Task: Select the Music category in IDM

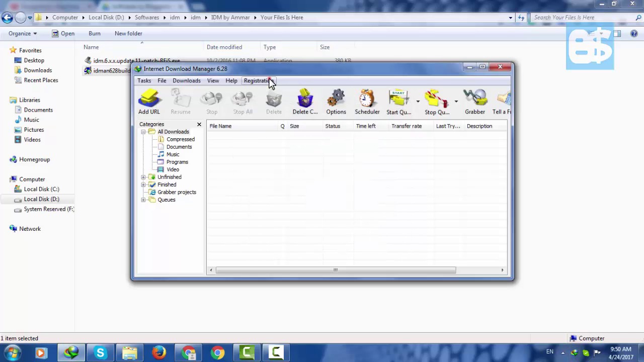Action: 173,154
